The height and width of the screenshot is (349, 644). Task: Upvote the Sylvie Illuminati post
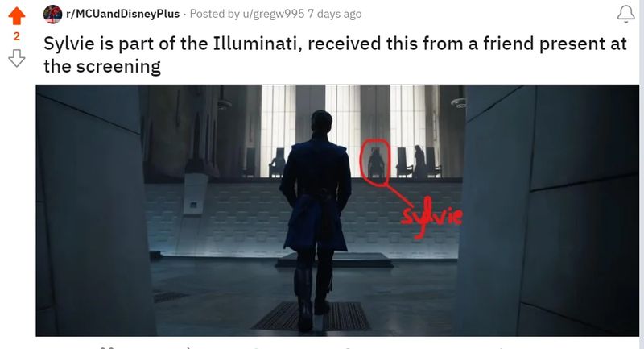pos(16,15)
